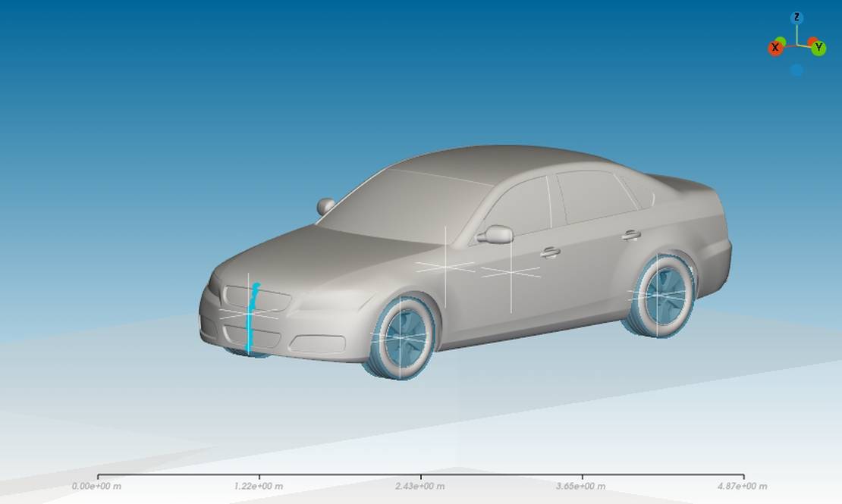Click the origin joint of the orientation triad
Image resolution: width=842 pixels, height=504 pixels.
tap(796, 44)
